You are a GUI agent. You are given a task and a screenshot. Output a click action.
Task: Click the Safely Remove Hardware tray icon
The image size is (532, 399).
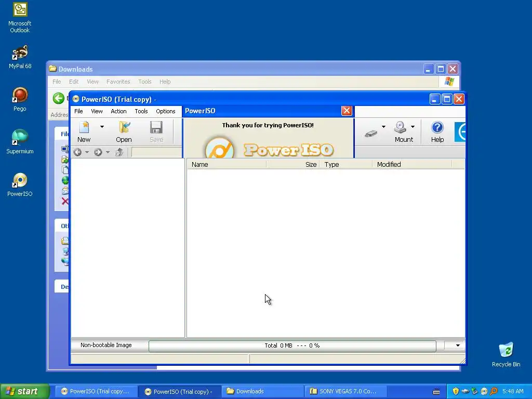475,391
